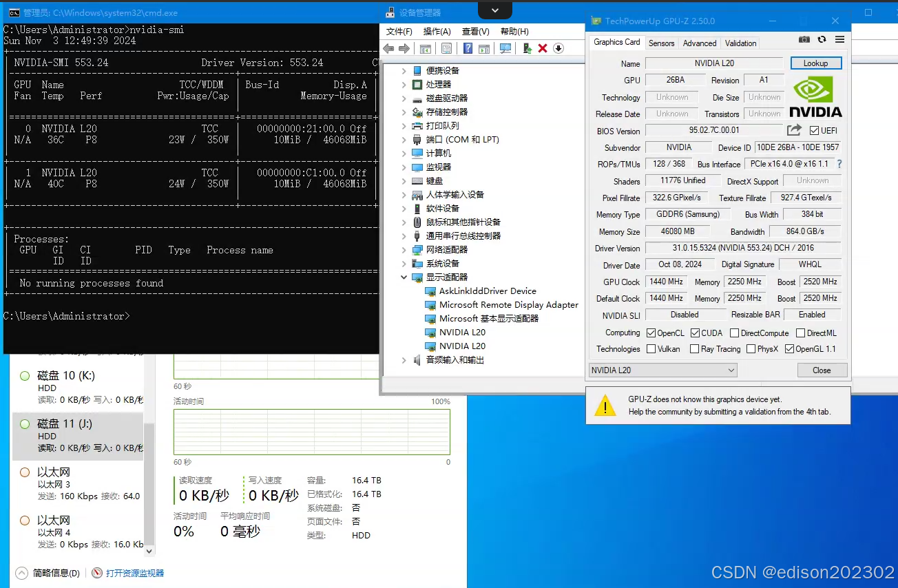
Task: Open the 操作(A) menu in Device Manager
Action: (x=437, y=32)
